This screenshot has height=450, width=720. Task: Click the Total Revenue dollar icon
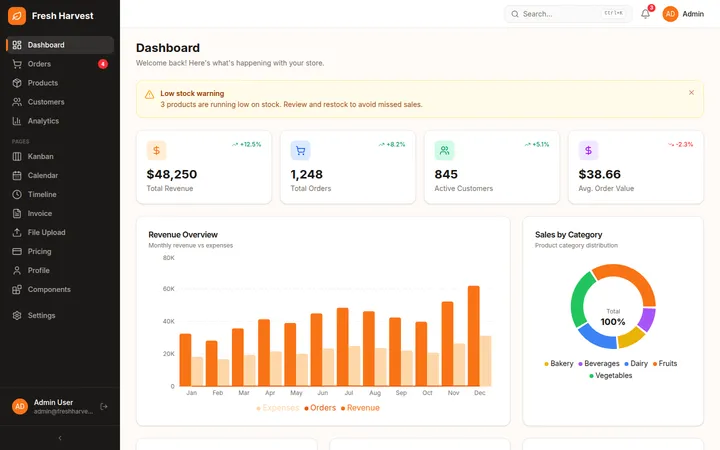click(x=156, y=151)
